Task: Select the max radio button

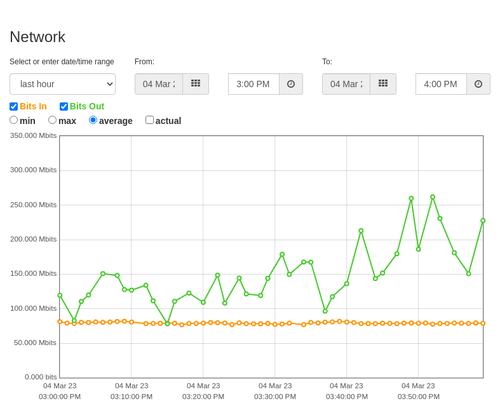Action: pos(52,120)
